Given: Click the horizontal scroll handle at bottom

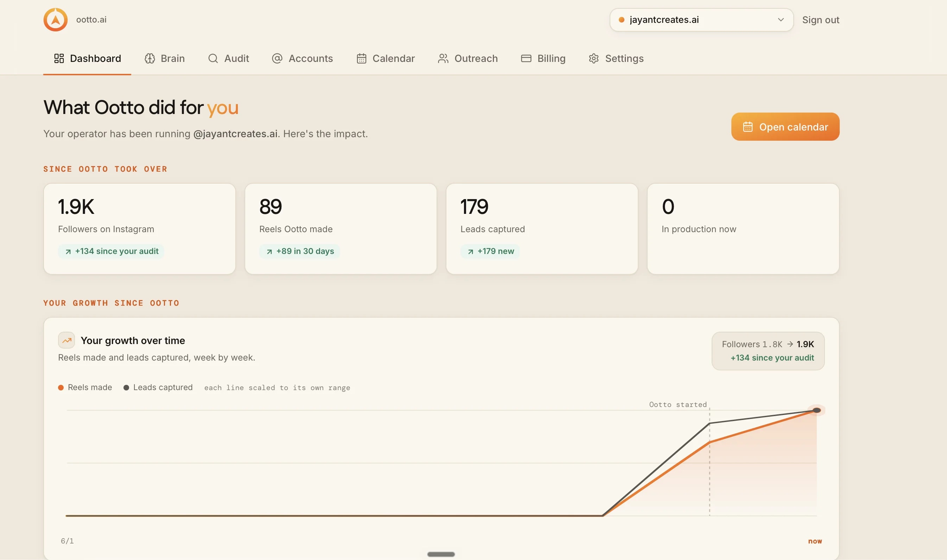Looking at the screenshot, I should click(x=441, y=554).
